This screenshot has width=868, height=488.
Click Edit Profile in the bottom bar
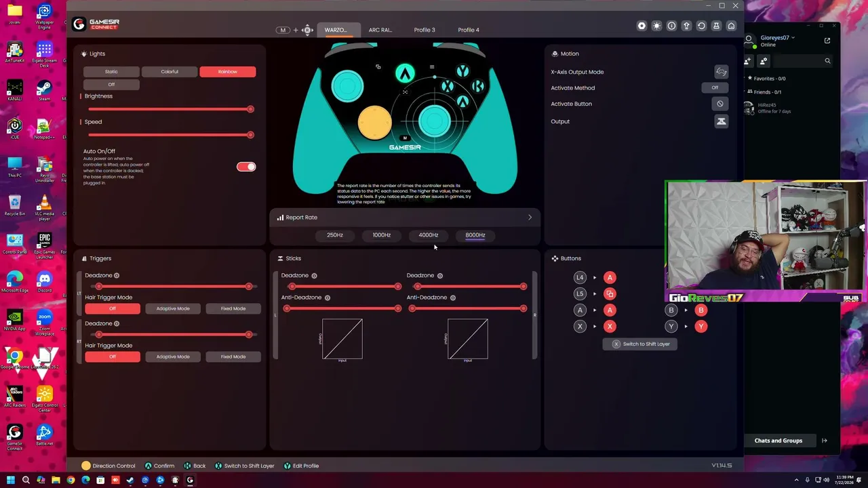301,466
